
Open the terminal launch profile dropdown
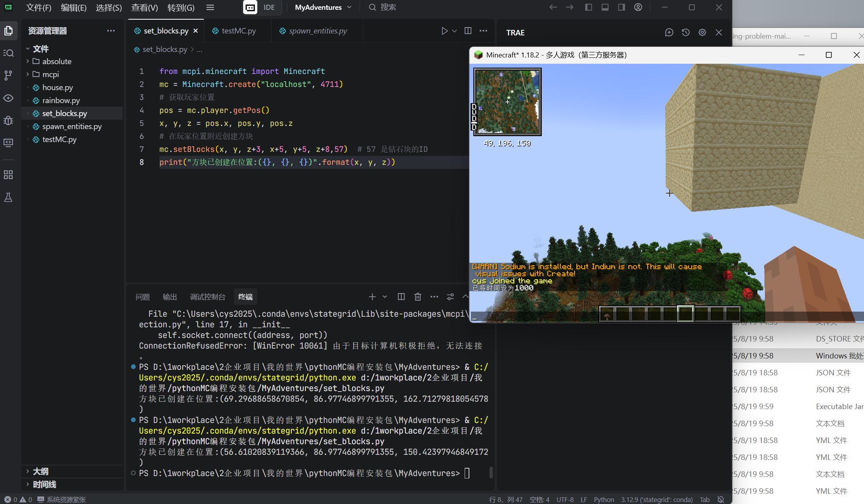[385, 297]
